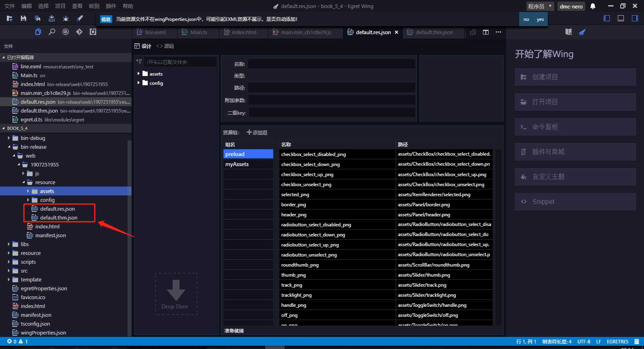Open egretProperties.json in file tree
644x349 pixels.
pyautogui.click(x=44, y=288)
